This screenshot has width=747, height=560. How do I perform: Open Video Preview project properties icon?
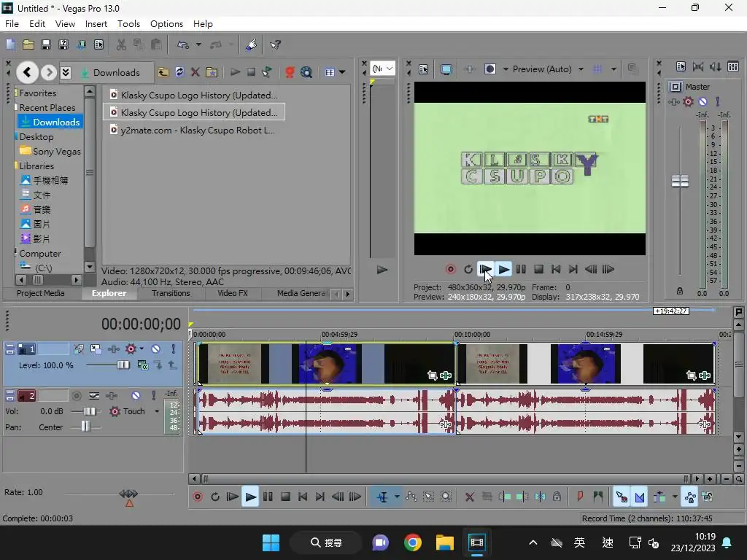point(423,69)
